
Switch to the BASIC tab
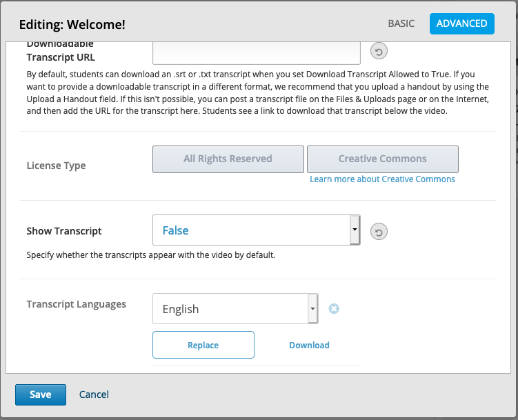point(401,23)
